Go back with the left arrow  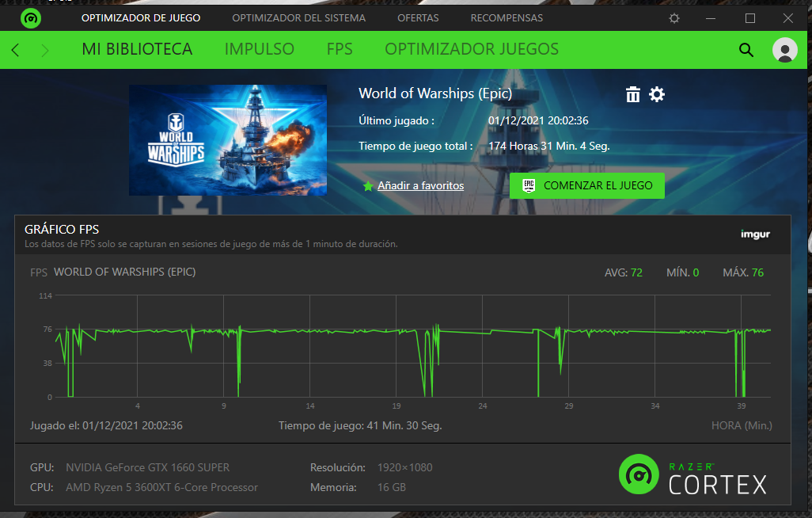16,50
